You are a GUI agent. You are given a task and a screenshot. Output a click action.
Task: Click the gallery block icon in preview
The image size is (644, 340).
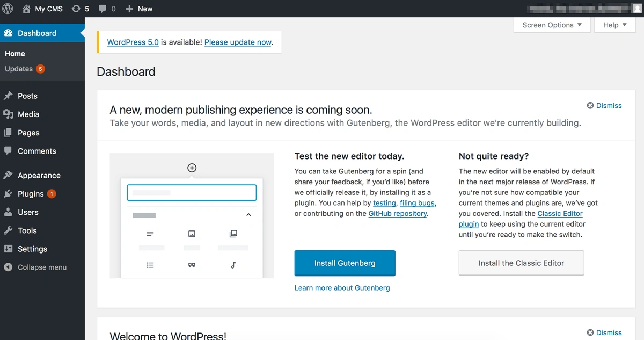point(233,234)
